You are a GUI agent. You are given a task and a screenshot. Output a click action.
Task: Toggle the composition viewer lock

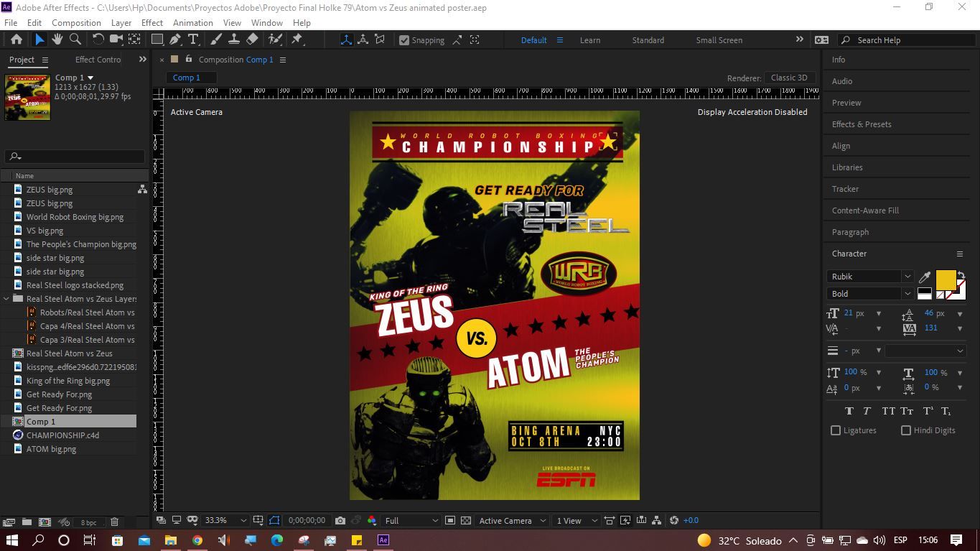click(x=189, y=60)
